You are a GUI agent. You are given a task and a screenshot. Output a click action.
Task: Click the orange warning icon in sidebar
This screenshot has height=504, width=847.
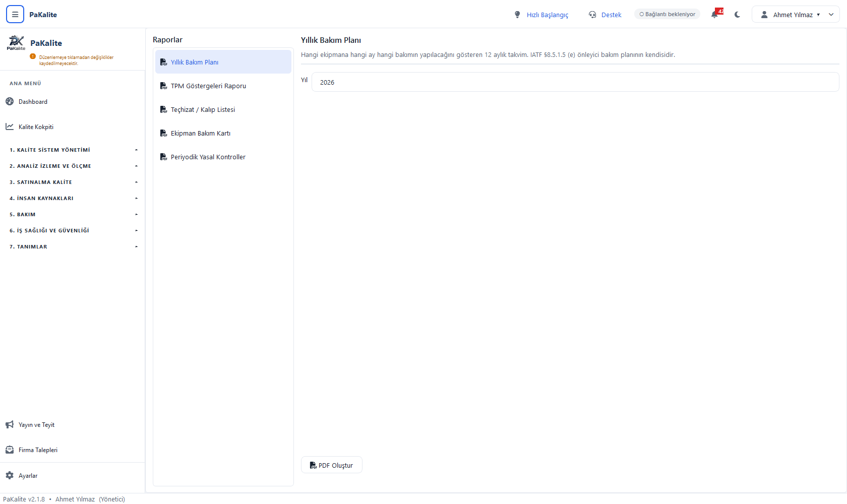point(33,56)
